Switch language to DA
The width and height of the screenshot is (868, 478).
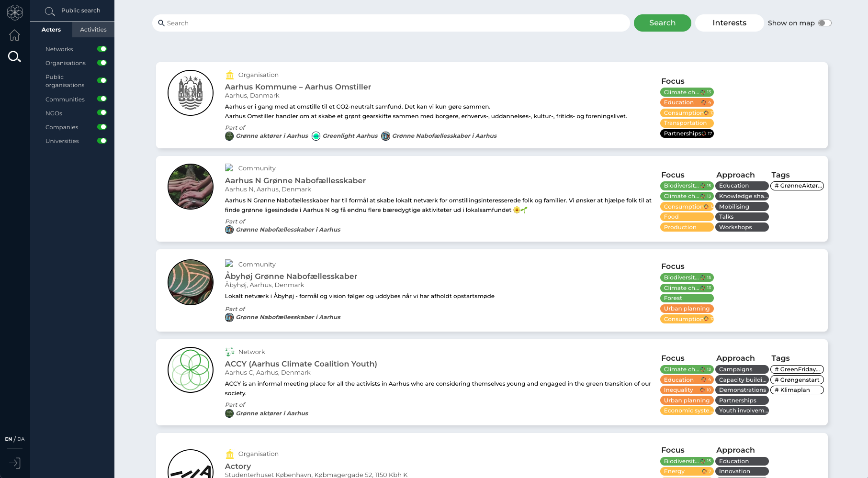[x=21, y=439]
